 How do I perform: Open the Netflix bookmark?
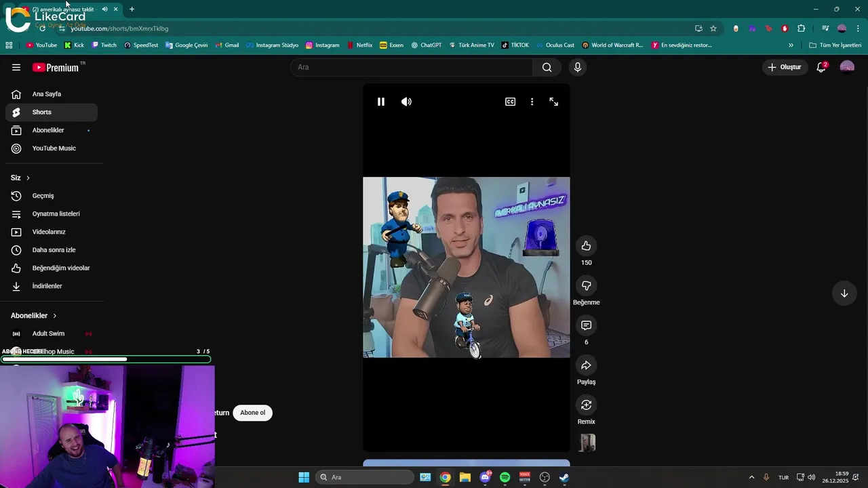pos(359,45)
